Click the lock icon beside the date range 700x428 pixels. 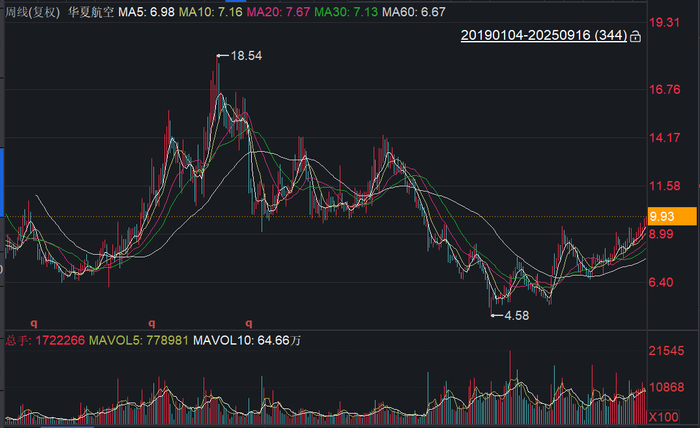[x=635, y=36]
